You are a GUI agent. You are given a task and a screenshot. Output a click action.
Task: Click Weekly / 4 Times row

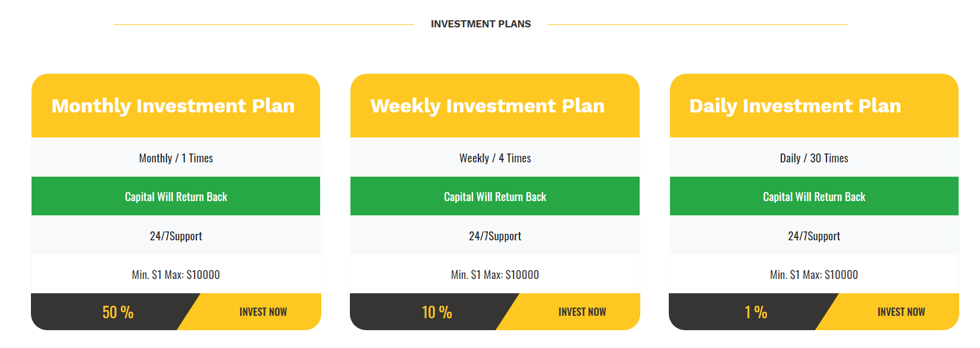[495, 158]
